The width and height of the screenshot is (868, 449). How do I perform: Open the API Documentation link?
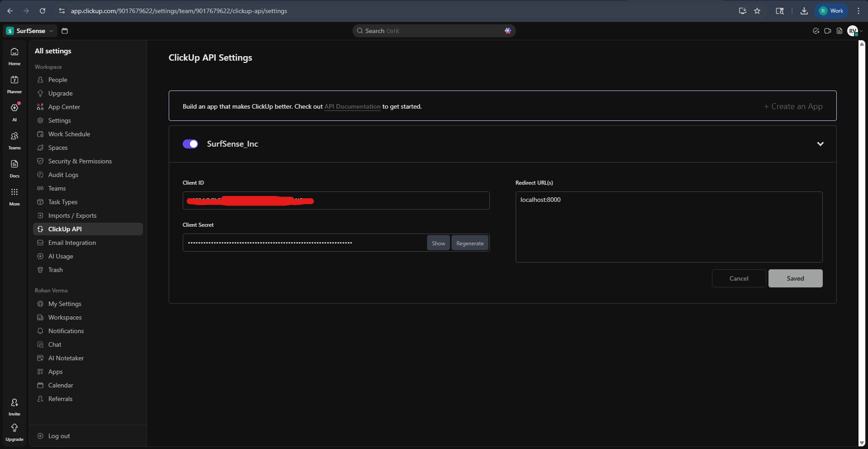(x=352, y=106)
